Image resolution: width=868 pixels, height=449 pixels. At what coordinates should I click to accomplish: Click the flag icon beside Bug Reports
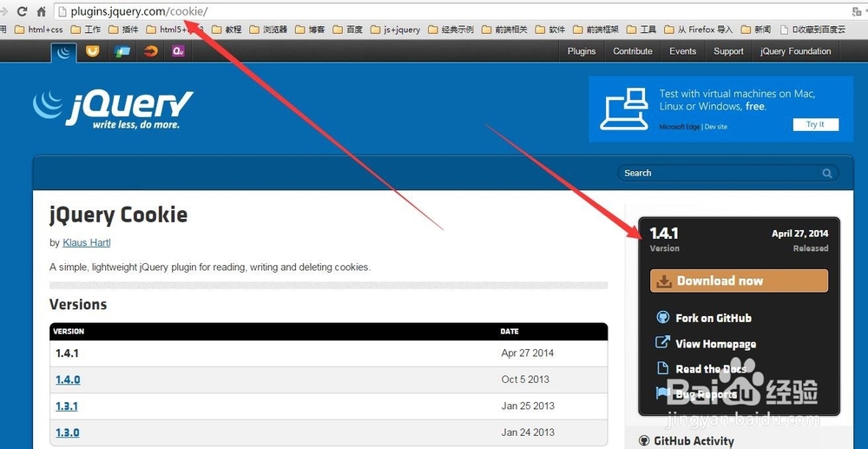(662, 393)
